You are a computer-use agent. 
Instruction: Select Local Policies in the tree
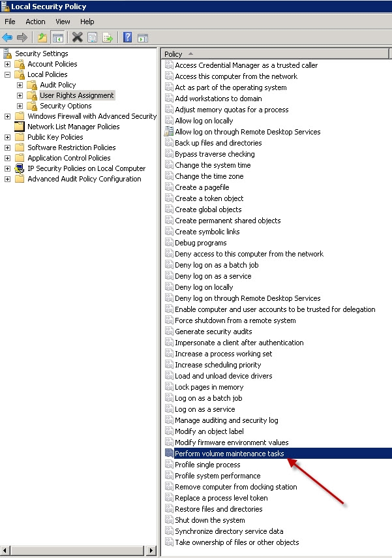(x=48, y=74)
